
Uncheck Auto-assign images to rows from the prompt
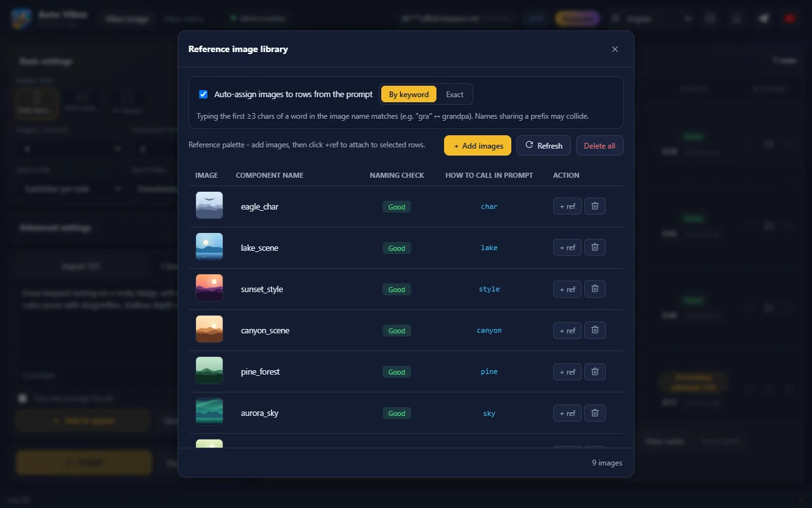click(203, 94)
